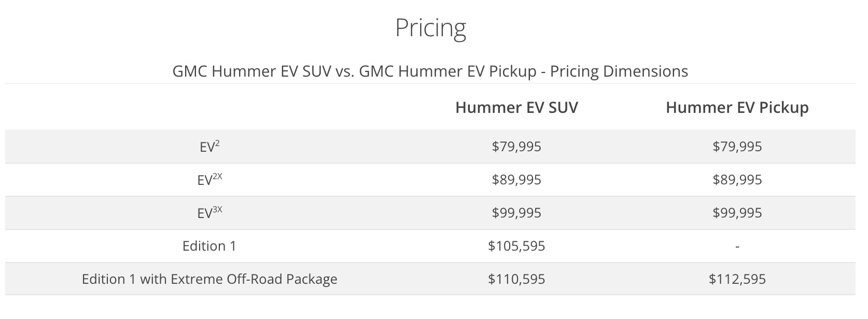This screenshot has width=868, height=319.
Task: Click the SUV price for the EV2 trim
Action: tap(516, 147)
